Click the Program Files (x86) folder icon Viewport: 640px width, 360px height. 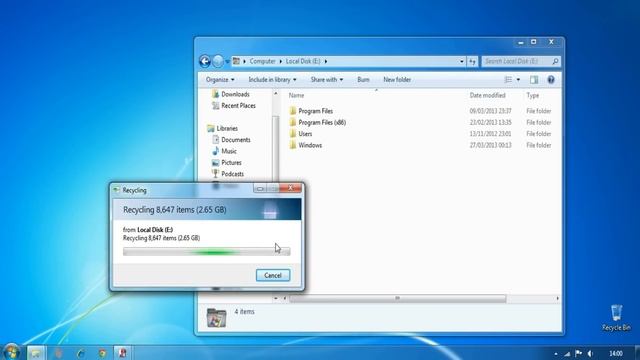point(292,122)
